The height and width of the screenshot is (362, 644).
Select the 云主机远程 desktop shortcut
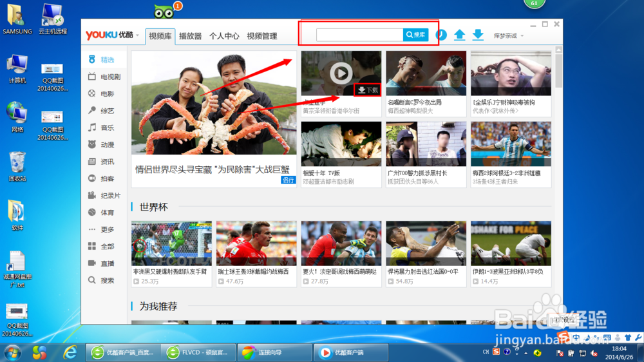(x=53, y=19)
